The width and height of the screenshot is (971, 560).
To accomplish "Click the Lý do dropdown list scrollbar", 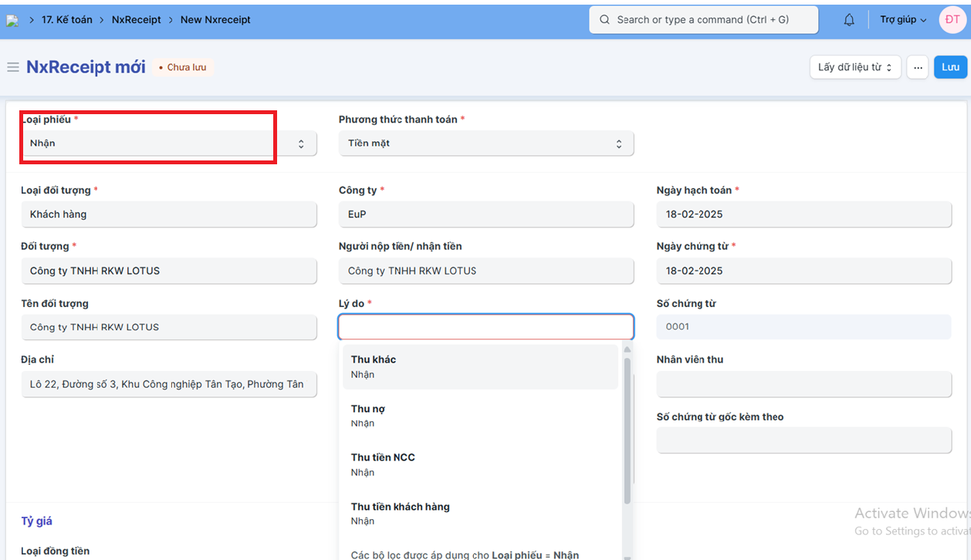I will 628,432.
